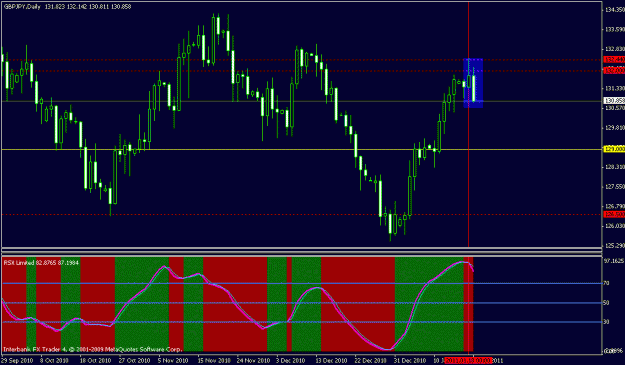Screen dimensions: 625x365
Task: Click the 30 level label in RSX scale
Action: pos(606,322)
